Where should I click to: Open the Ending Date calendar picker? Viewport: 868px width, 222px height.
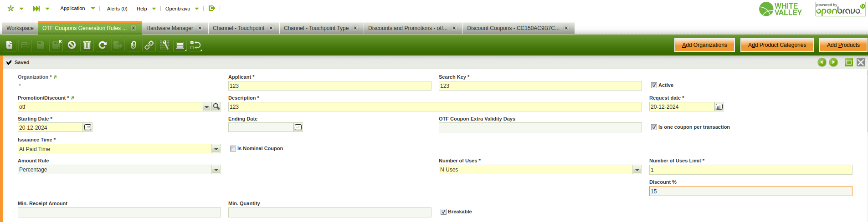(x=298, y=127)
